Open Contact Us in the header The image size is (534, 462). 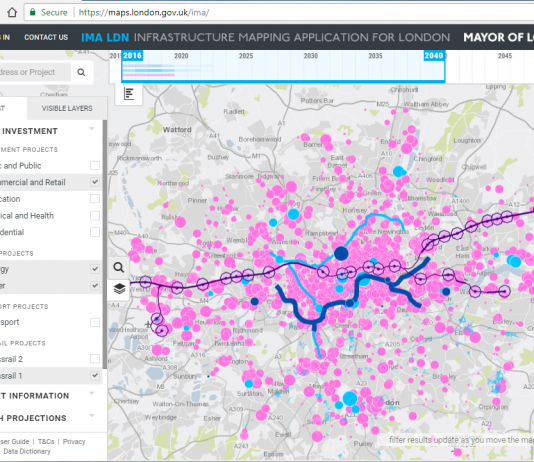pos(46,37)
